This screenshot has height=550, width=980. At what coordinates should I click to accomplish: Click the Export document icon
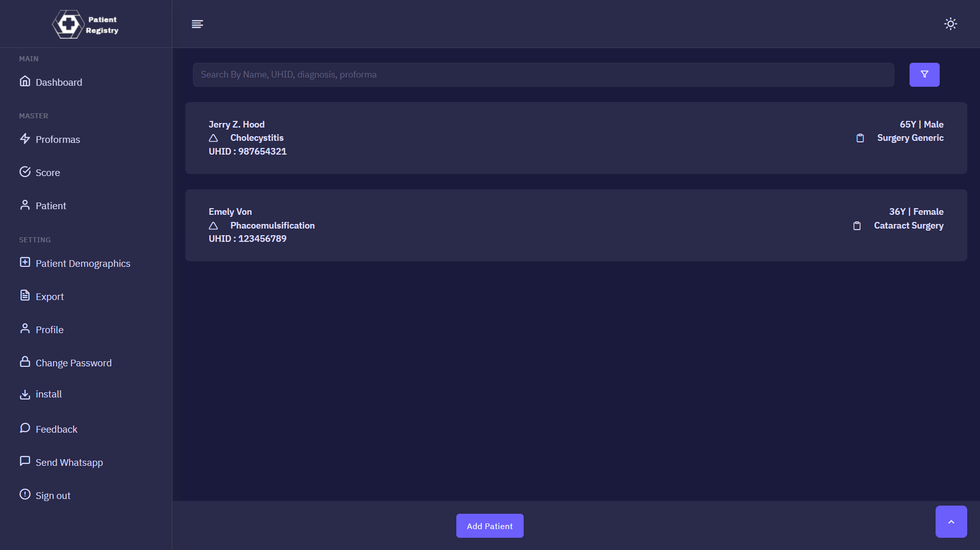(x=25, y=295)
